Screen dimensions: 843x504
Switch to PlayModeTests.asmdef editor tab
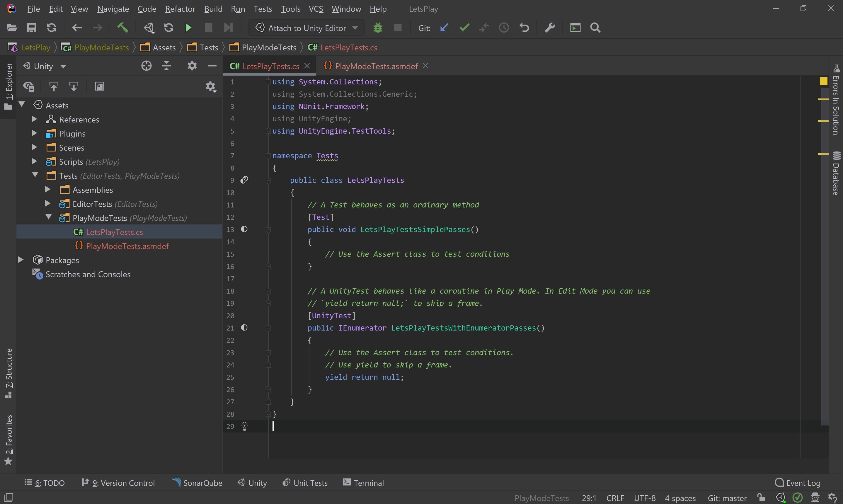click(376, 66)
